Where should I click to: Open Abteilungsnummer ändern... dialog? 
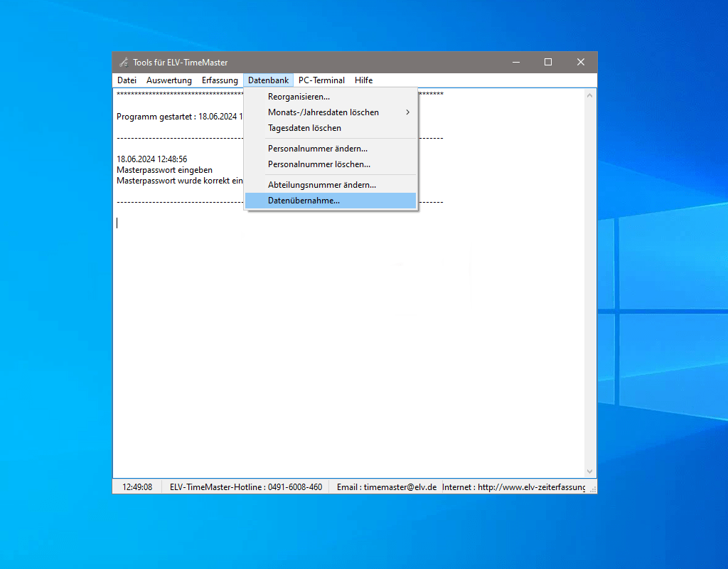point(321,185)
